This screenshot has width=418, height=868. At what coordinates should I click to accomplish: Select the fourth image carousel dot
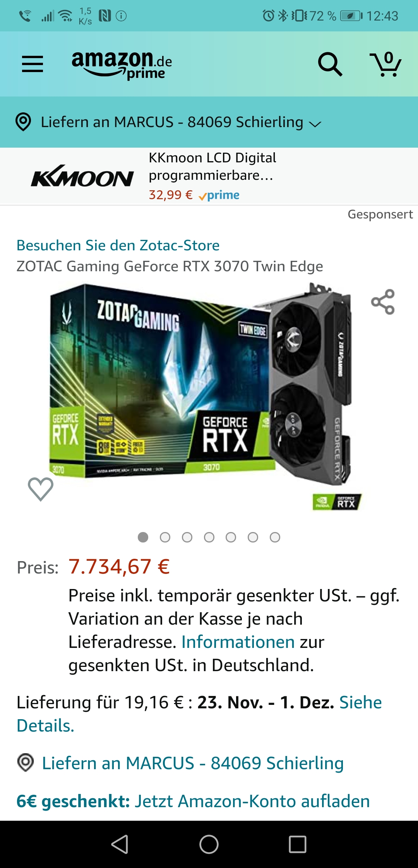[x=209, y=537]
